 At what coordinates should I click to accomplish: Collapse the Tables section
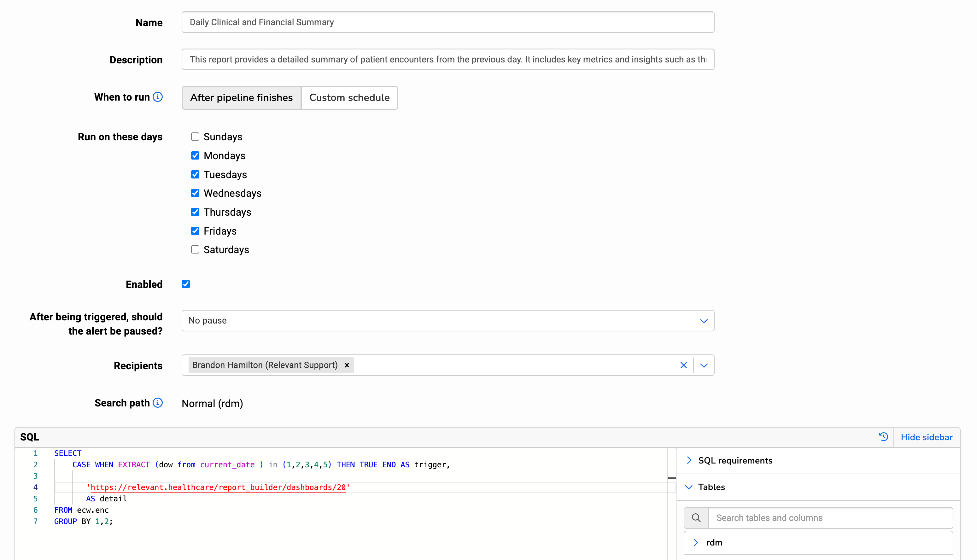(711, 487)
